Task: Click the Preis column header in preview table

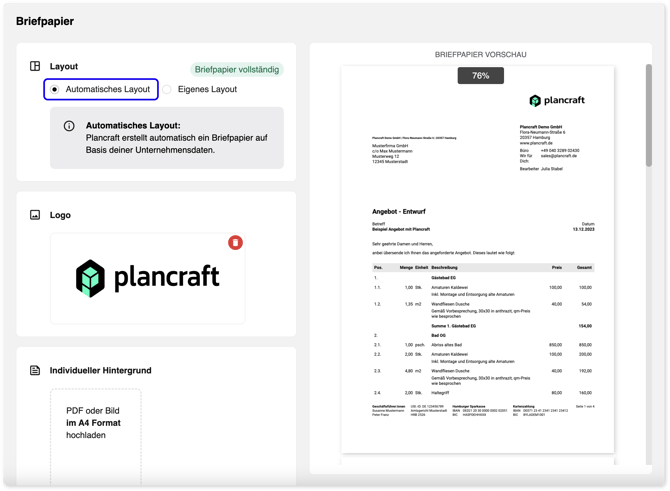Action: [556, 268]
